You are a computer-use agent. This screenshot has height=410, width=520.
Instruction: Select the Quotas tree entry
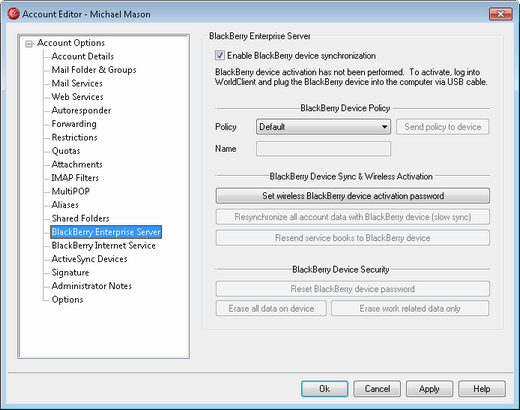click(x=66, y=151)
